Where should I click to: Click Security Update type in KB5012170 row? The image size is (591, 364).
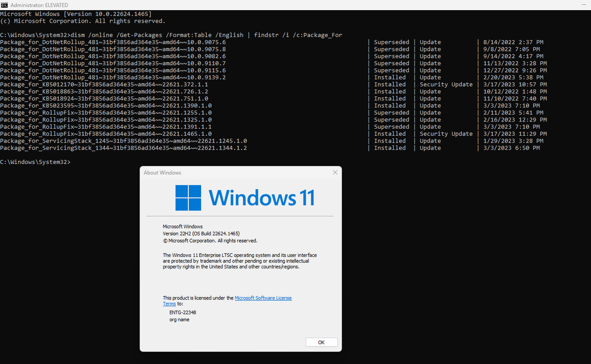coord(446,84)
